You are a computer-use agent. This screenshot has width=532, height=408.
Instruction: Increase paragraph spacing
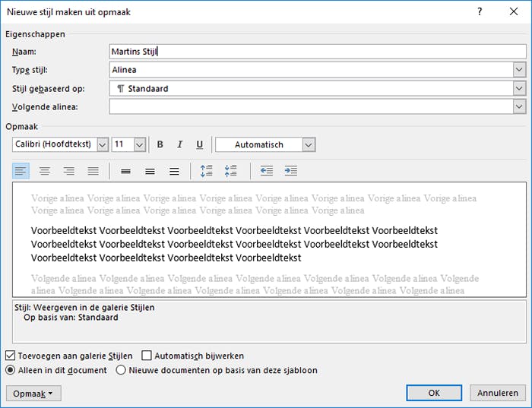[x=206, y=171]
